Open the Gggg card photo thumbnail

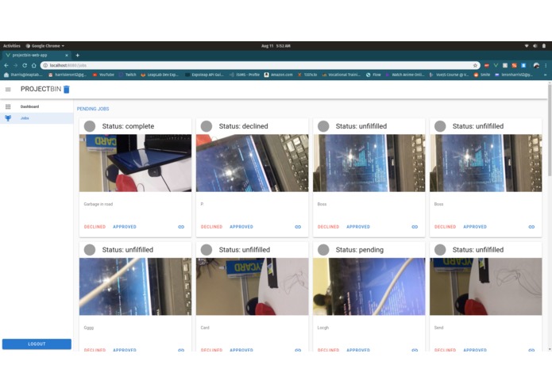point(136,286)
